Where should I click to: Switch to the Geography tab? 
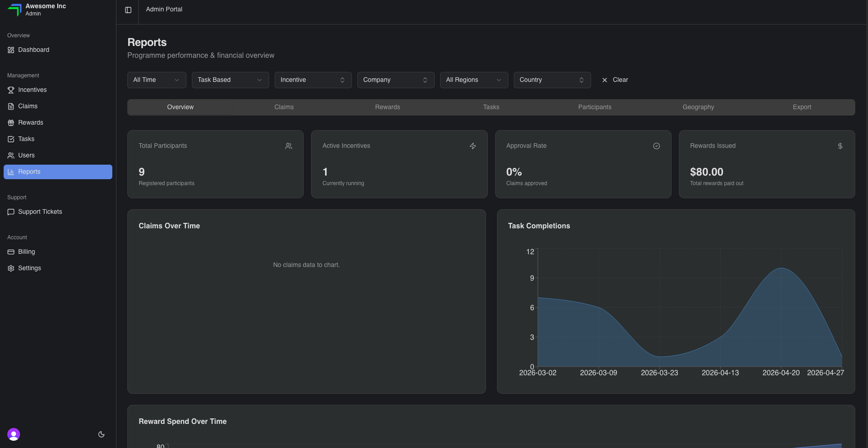click(x=698, y=107)
